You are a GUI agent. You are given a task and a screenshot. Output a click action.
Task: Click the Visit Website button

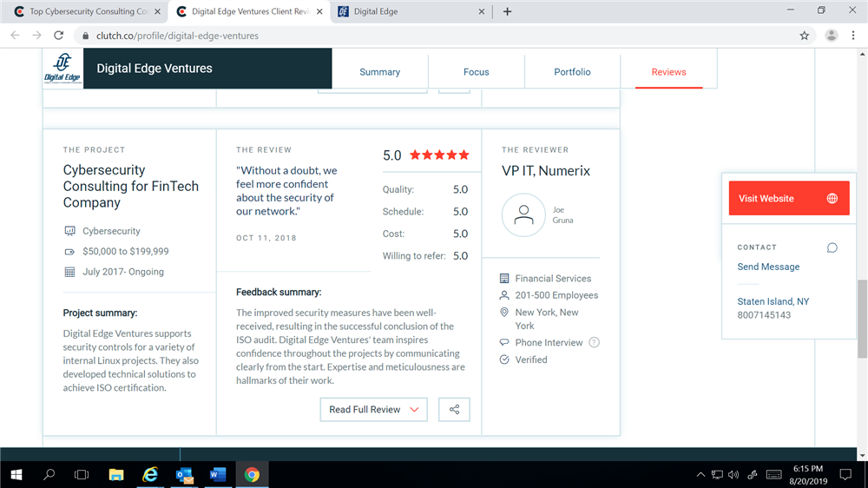[789, 198]
